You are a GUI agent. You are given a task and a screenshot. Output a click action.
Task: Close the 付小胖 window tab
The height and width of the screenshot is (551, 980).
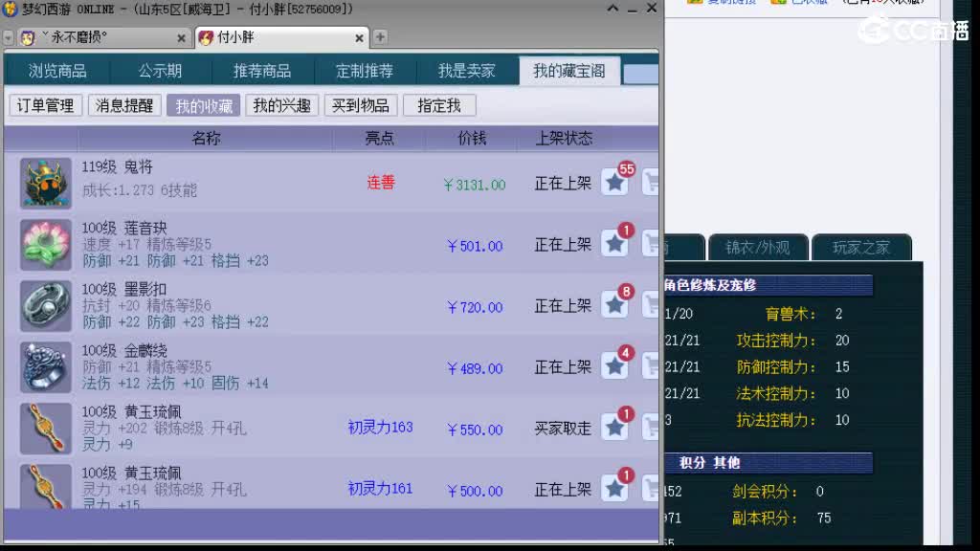[x=360, y=38]
